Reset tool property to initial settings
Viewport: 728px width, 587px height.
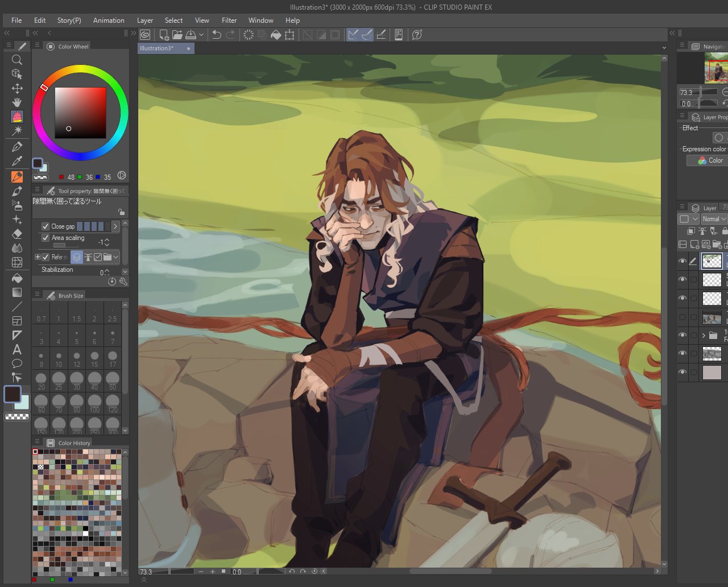coord(112,282)
